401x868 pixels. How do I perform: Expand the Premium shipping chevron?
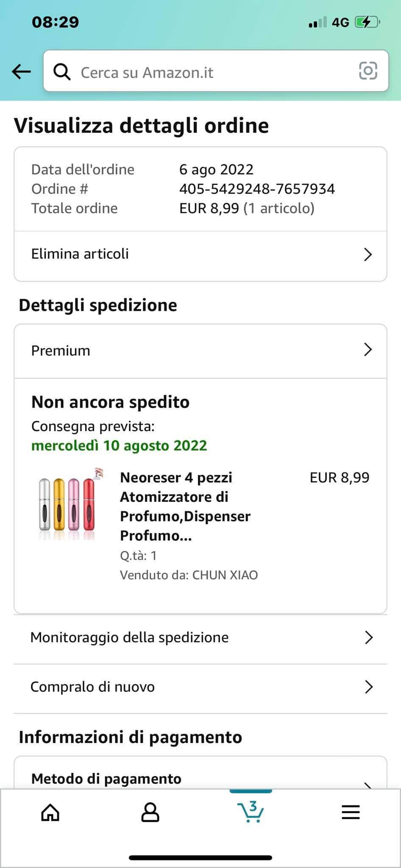[368, 350]
